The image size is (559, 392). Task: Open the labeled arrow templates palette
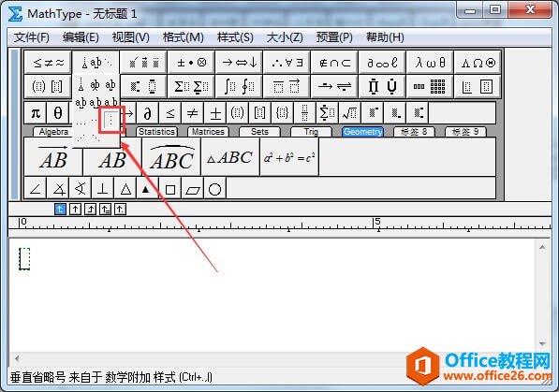coord(335,86)
